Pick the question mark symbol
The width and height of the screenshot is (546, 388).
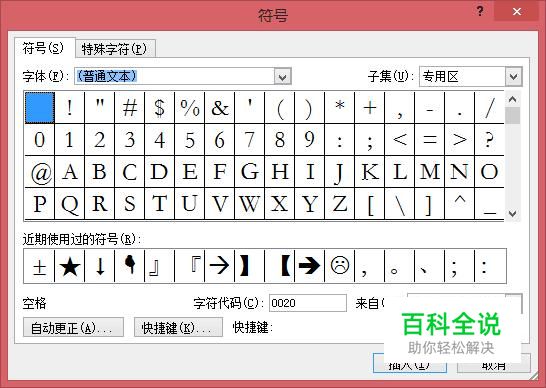[x=489, y=140]
